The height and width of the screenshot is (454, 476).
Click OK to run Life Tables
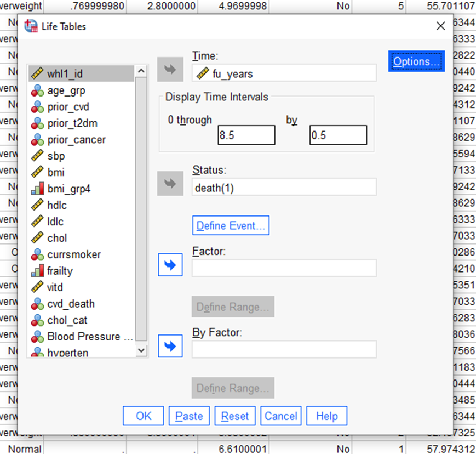[x=144, y=416]
